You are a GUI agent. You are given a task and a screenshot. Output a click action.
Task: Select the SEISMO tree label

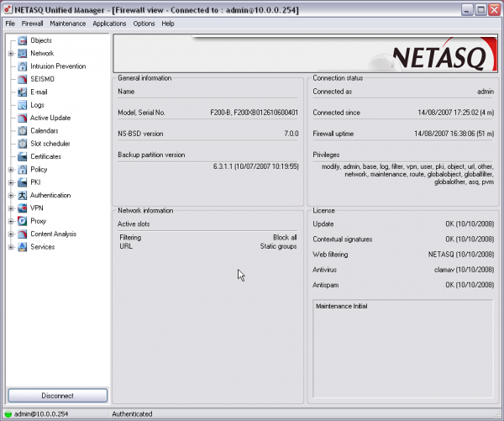[42, 79]
